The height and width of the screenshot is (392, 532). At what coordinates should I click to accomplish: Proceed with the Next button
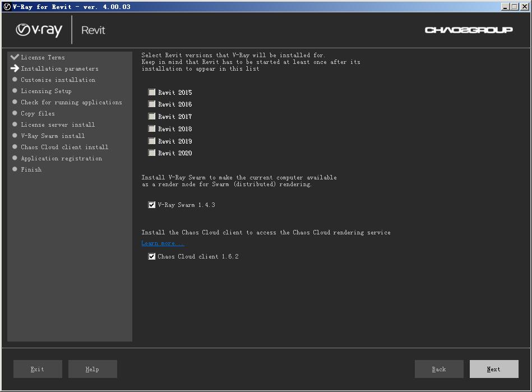click(x=494, y=369)
